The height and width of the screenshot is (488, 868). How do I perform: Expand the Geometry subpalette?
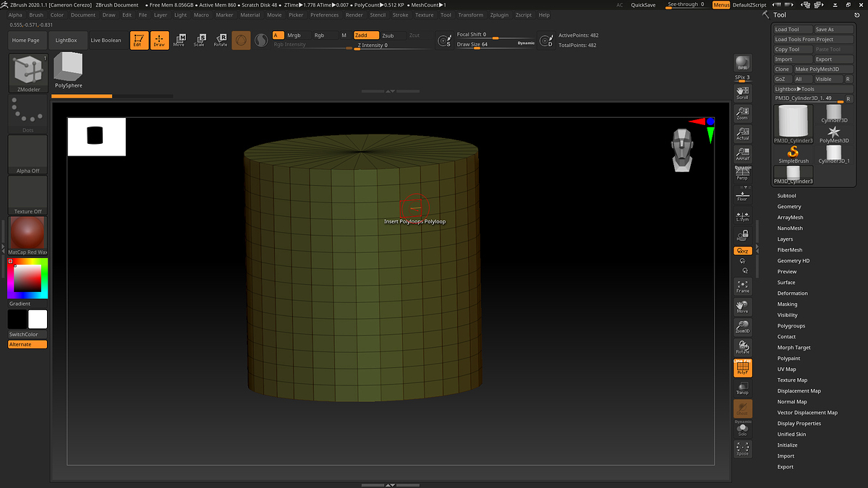789,207
